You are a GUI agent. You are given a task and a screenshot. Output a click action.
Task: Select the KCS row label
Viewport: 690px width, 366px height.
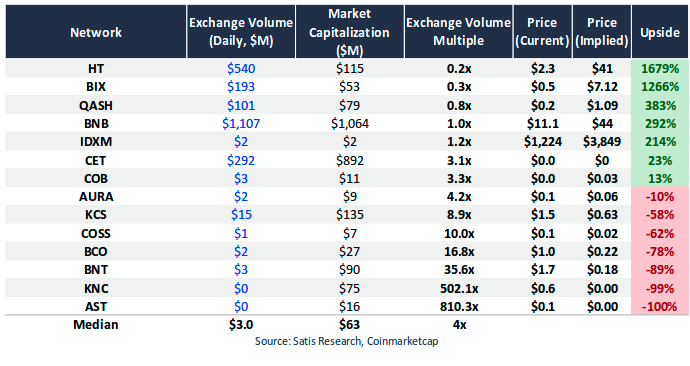(x=96, y=215)
